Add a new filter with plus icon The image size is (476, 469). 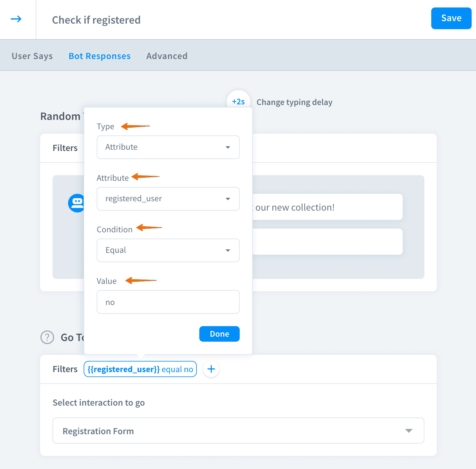coord(211,369)
